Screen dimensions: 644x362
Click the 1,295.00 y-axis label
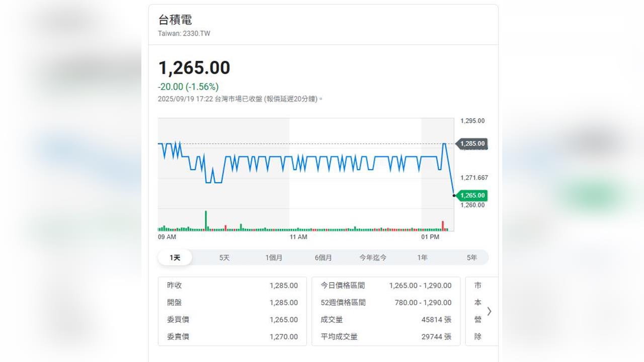(472, 121)
